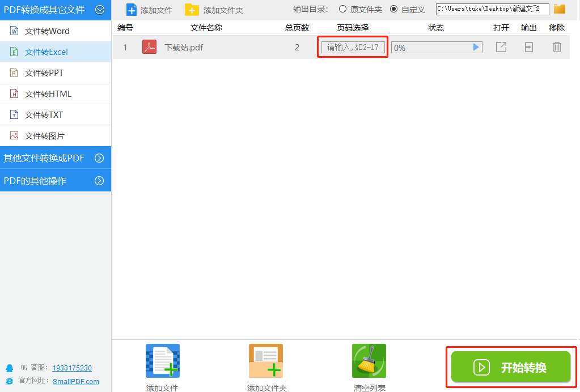
Task: Click the browser icon beside 官方网址
Action: tap(10, 381)
